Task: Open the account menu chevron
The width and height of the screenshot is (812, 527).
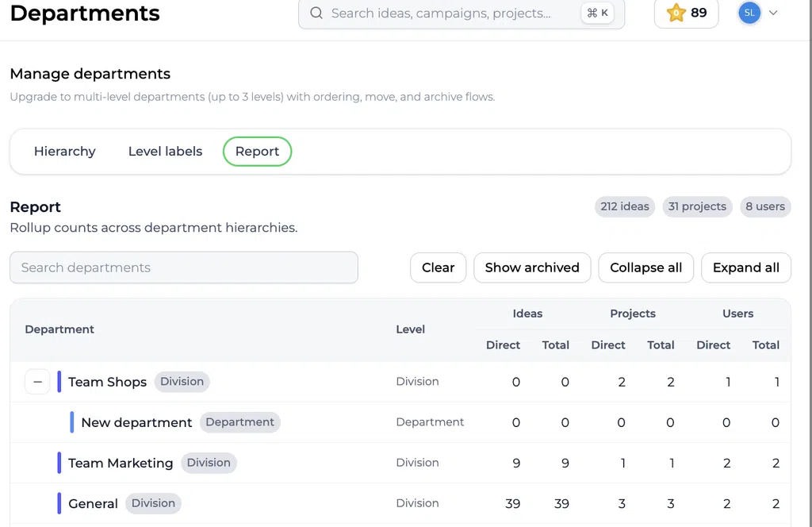Action: [x=773, y=13]
